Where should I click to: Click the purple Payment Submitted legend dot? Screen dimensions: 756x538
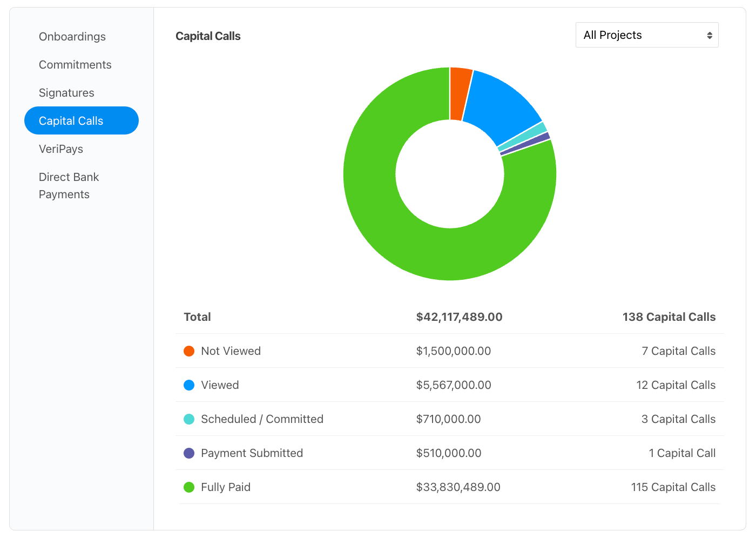(x=189, y=453)
